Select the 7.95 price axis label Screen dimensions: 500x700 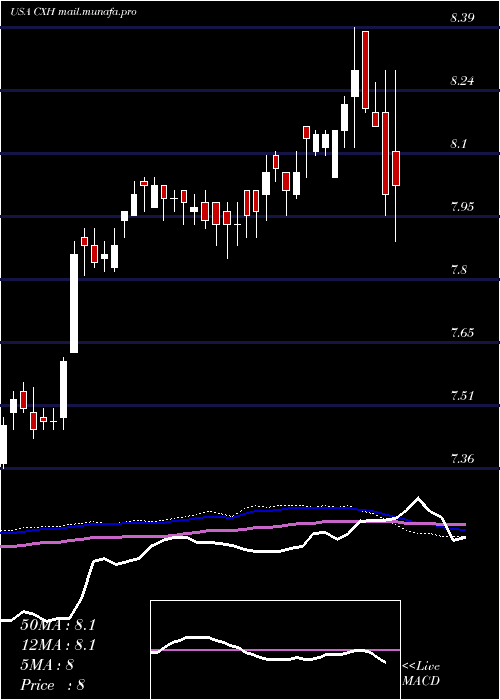tap(462, 207)
